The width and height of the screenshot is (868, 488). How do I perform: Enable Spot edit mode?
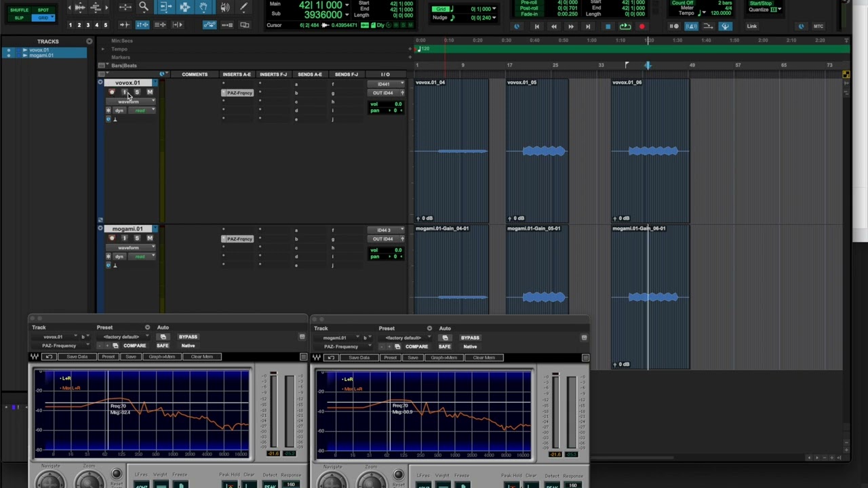pyautogui.click(x=43, y=10)
